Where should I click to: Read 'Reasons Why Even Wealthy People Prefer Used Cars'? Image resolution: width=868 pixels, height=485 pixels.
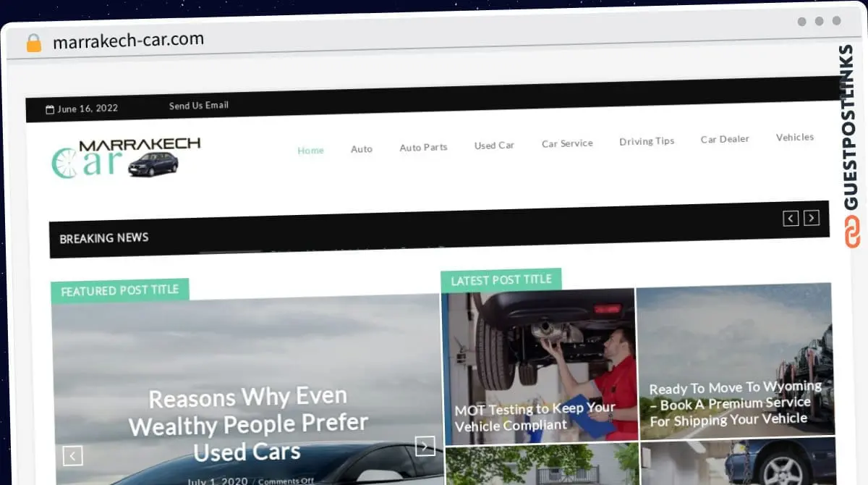(248, 424)
